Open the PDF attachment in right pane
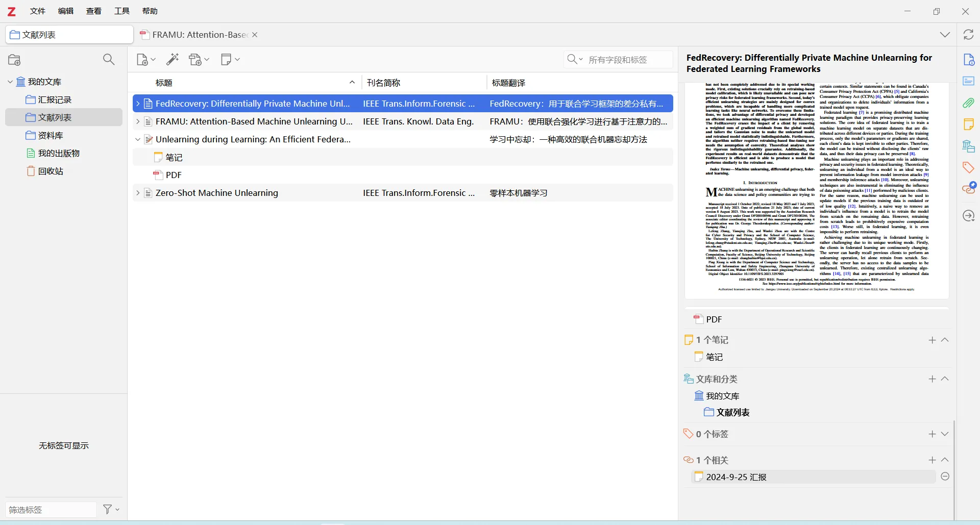 [714, 319]
